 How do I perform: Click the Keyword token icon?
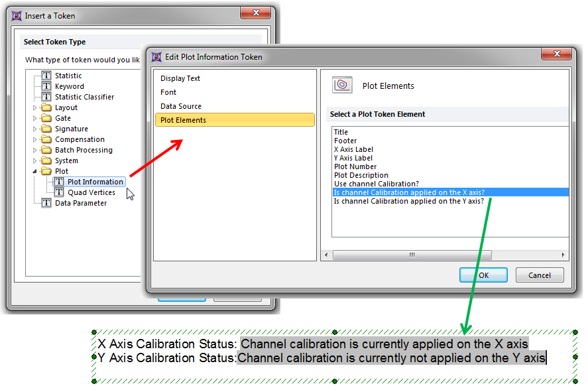click(46, 86)
